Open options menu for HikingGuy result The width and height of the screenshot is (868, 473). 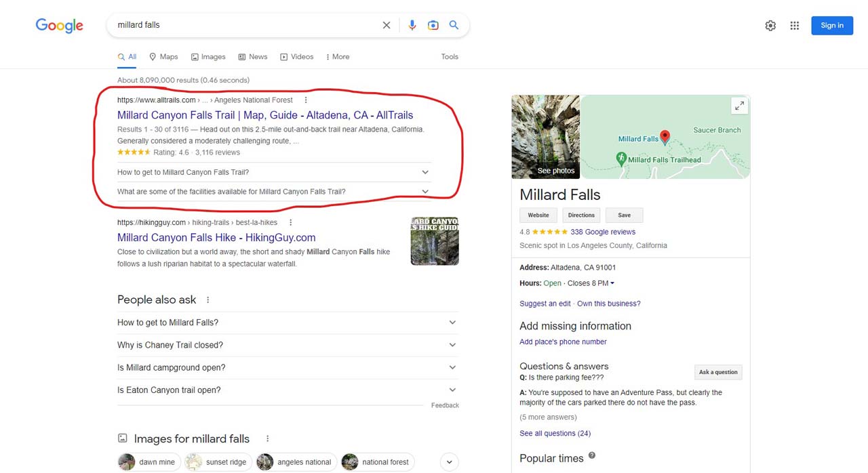point(291,222)
